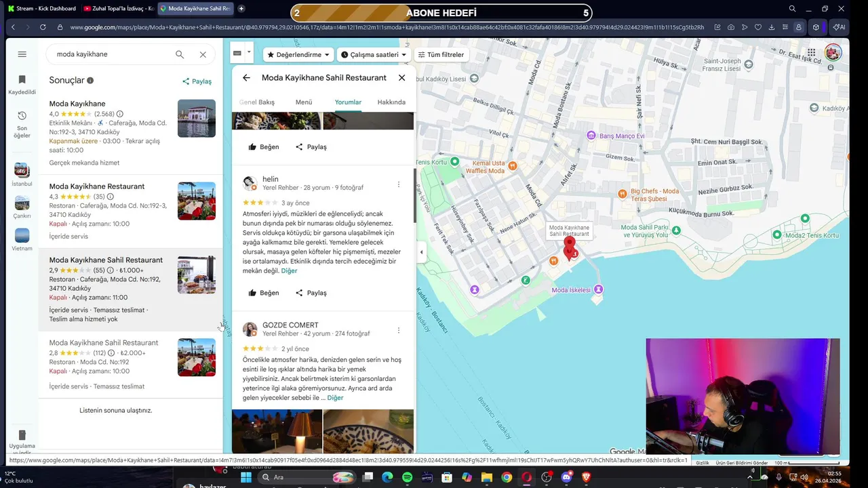Click Kemal Usta Waffles Moda marker
The height and width of the screenshot is (488, 868).
(513, 166)
